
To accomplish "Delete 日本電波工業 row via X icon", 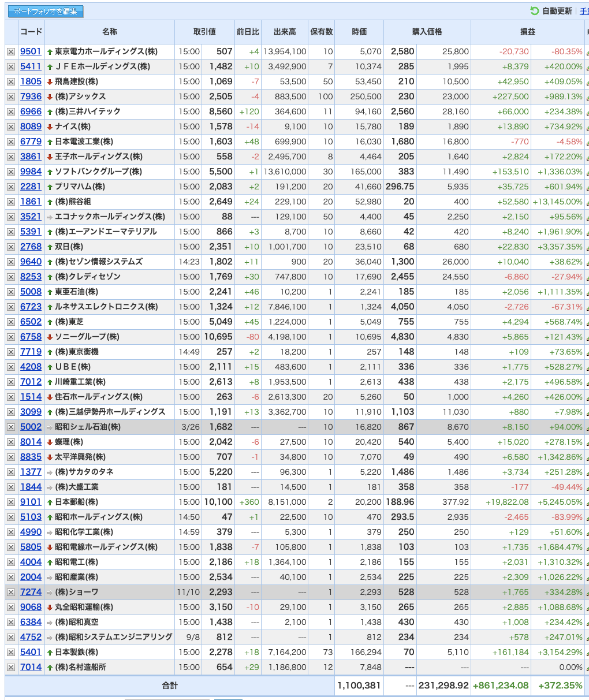I will pyautogui.click(x=11, y=142).
